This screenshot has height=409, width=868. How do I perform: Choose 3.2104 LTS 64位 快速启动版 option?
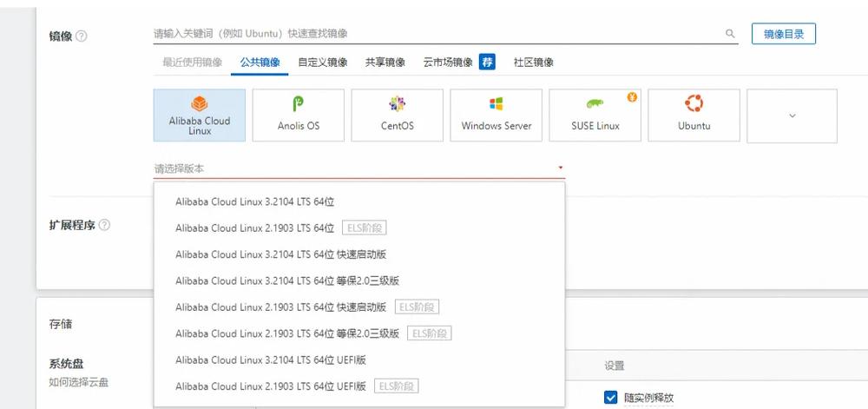click(x=359, y=254)
